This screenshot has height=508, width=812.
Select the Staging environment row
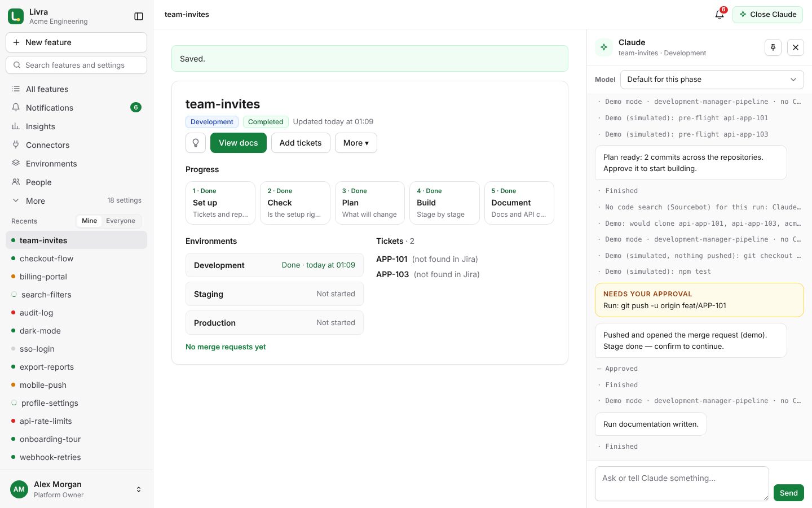275,294
